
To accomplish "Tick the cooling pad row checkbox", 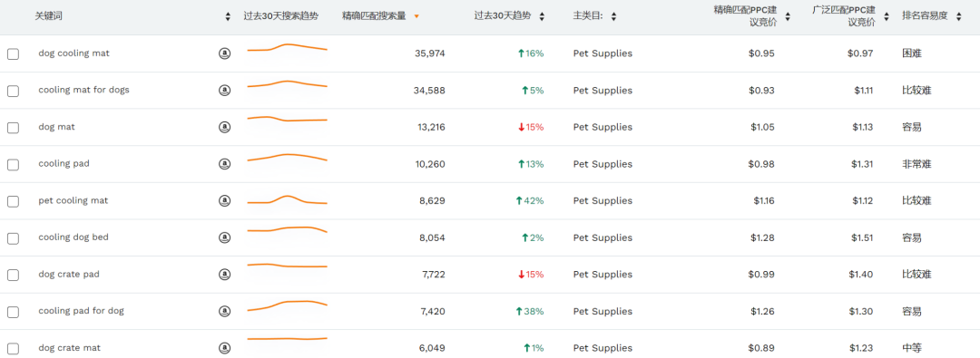I will click(x=13, y=165).
